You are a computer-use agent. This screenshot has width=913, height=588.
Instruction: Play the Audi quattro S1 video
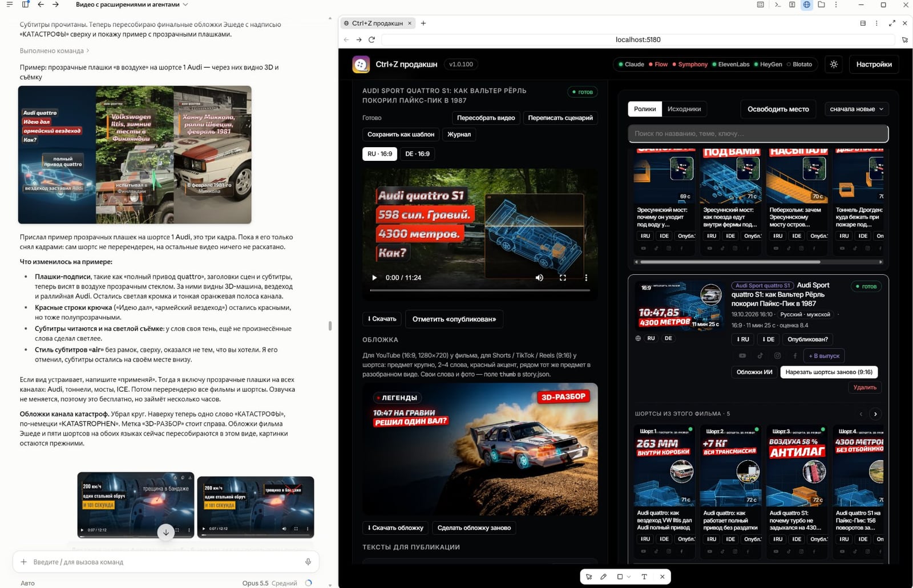[374, 278]
